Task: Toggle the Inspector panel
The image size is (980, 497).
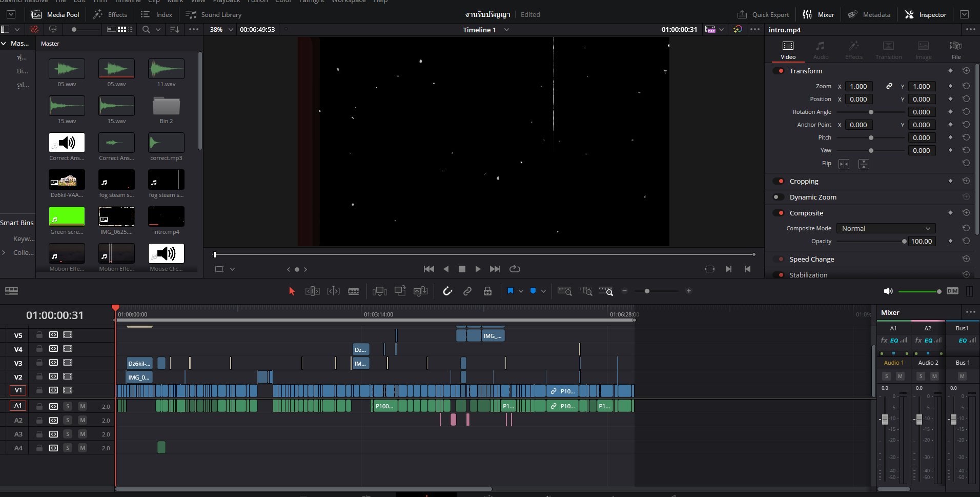Action: click(x=926, y=14)
